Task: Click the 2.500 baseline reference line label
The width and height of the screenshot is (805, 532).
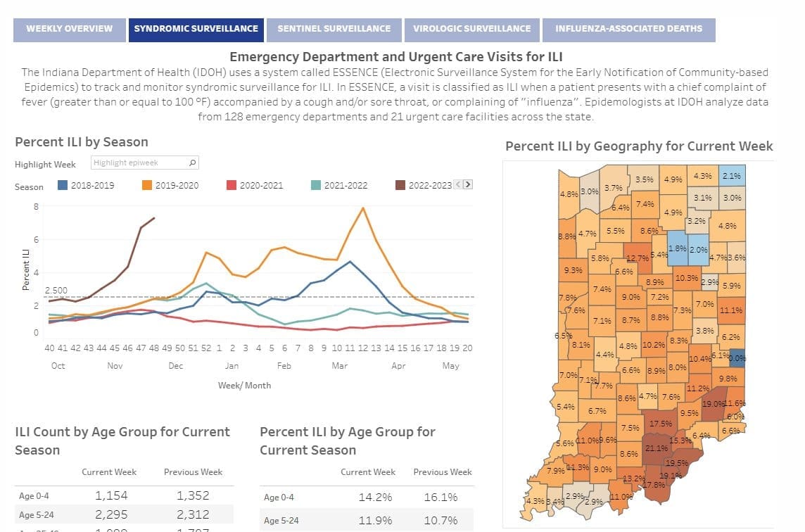Action: point(56,290)
